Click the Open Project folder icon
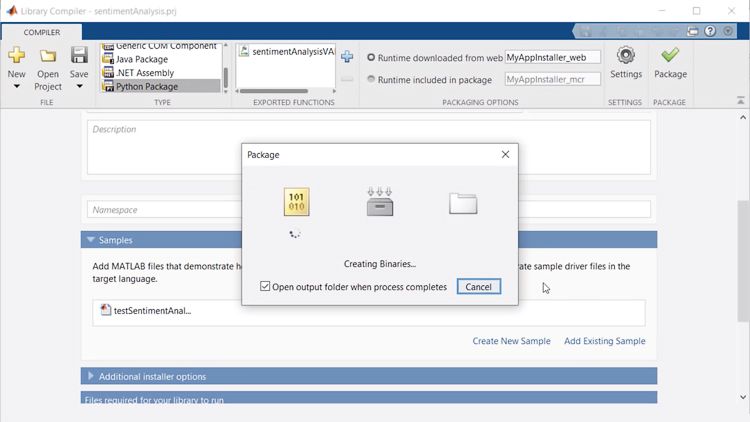 point(47,56)
